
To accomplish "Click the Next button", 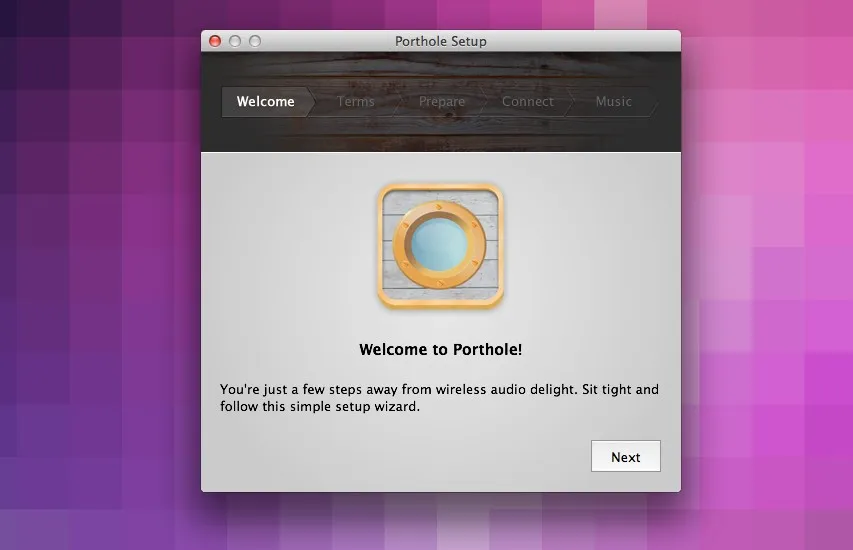I will 626,456.
